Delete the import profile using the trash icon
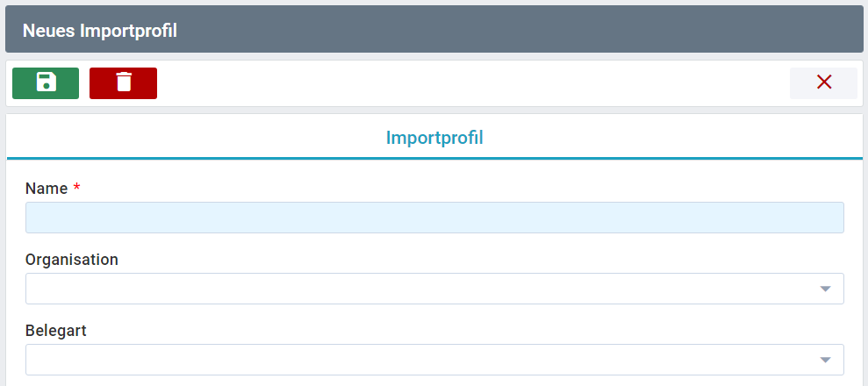 (124, 83)
